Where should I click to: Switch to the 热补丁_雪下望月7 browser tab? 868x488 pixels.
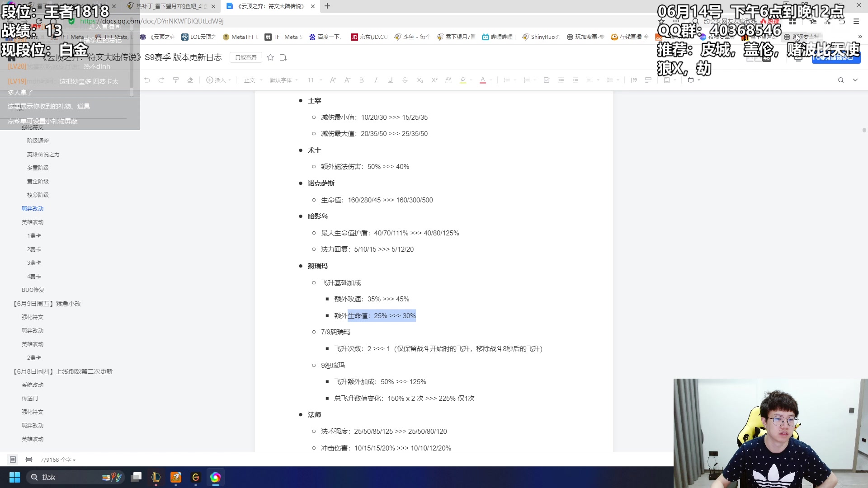[x=172, y=6]
